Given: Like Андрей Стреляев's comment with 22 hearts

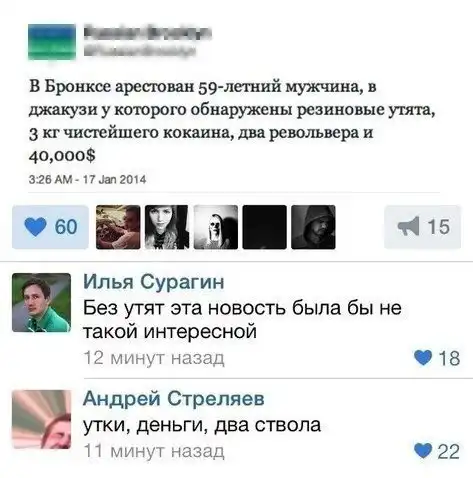Looking at the screenshot, I should click(423, 451).
